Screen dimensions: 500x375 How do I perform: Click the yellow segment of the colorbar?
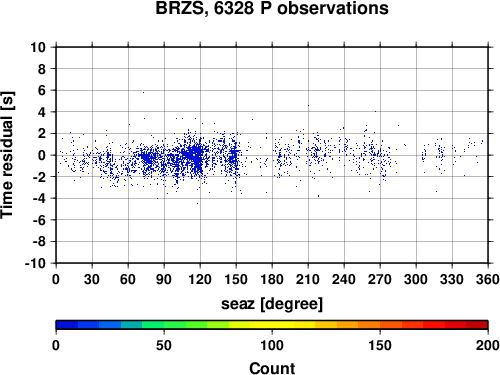point(272,325)
